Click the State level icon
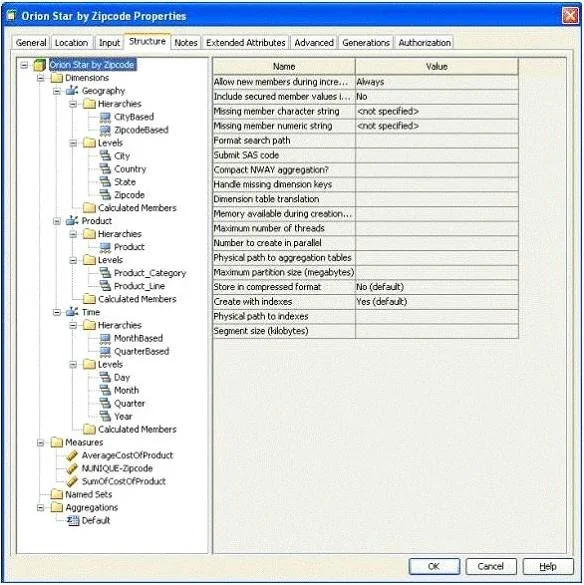This screenshot has width=584, height=585. tap(105, 182)
